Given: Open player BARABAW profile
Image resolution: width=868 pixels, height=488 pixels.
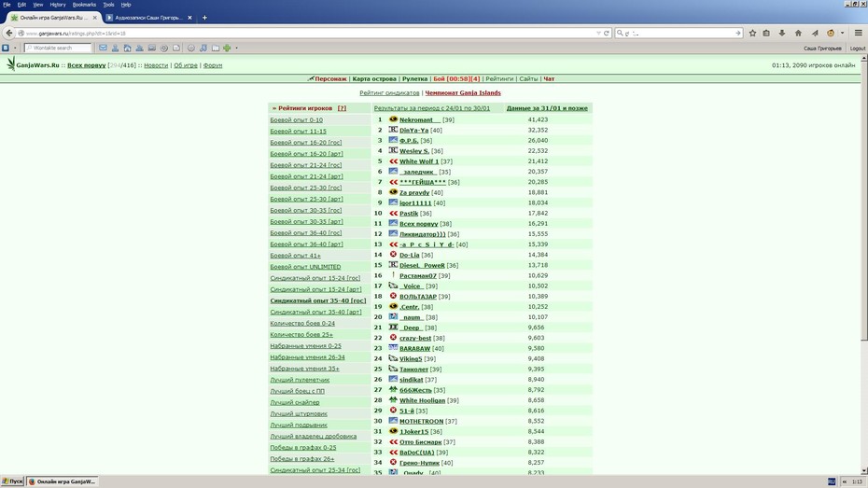Looking at the screenshot, I should pyautogui.click(x=414, y=349).
